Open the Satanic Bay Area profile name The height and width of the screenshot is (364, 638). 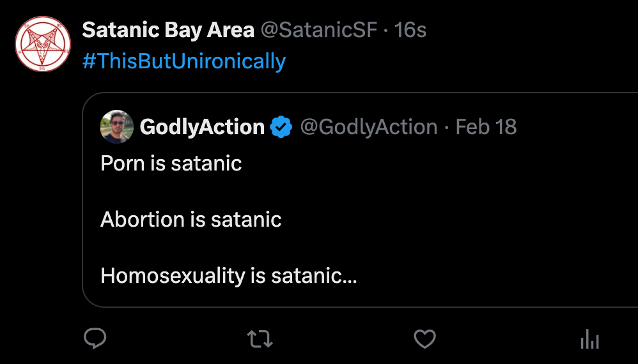(168, 30)
